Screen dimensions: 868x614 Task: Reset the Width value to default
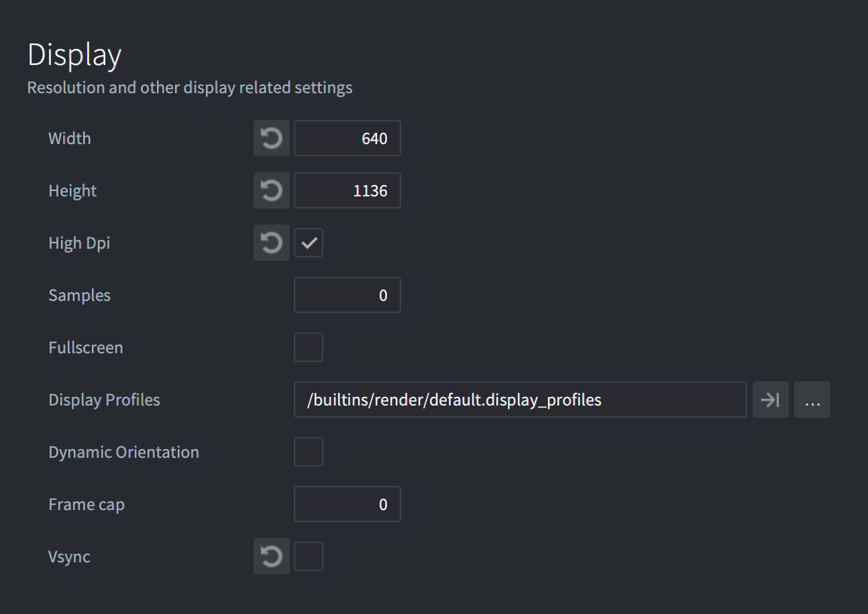tap(271, 139)
